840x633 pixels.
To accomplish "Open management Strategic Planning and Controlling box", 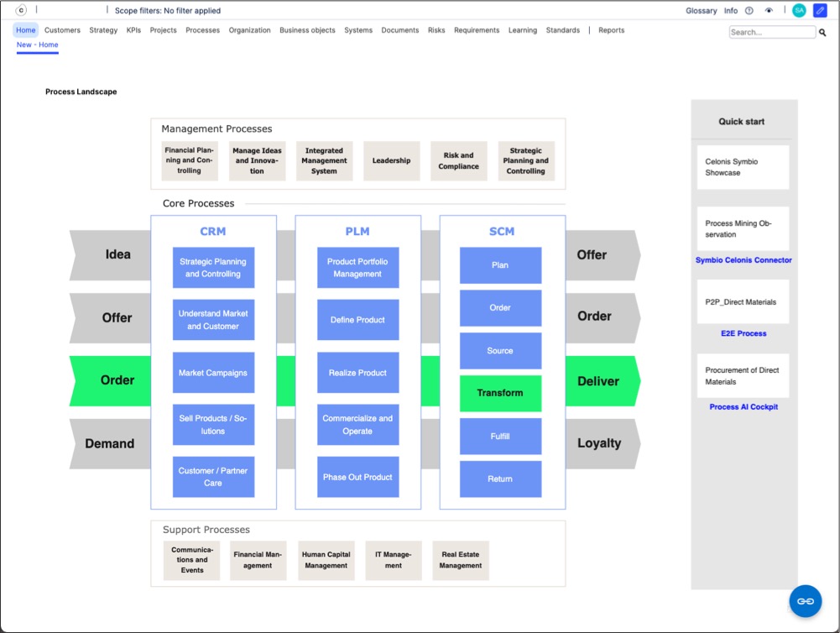I will point(526,161).
